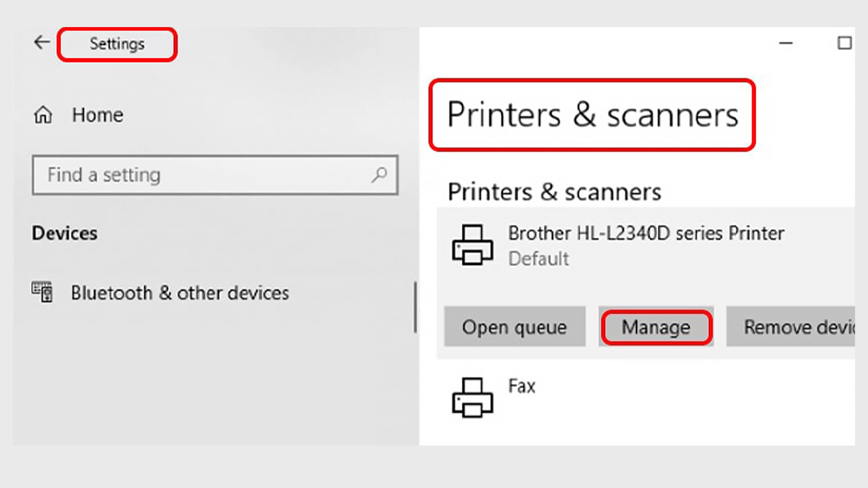Click the Brother printer icon

pyautogui.click(x=472, y=245)
